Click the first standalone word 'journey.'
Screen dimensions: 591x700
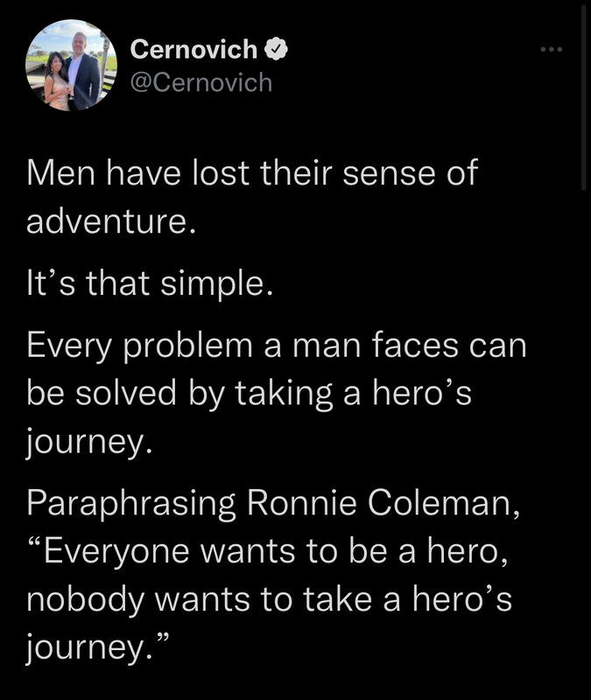point(89,442)
